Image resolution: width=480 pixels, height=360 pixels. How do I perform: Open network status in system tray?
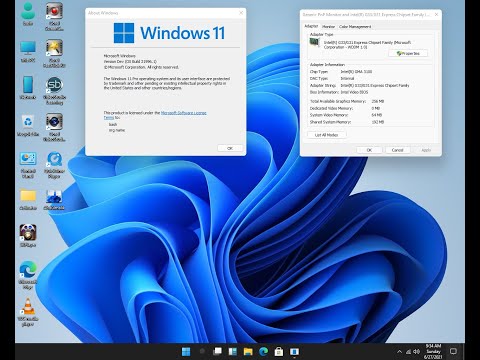coord(408,352)
